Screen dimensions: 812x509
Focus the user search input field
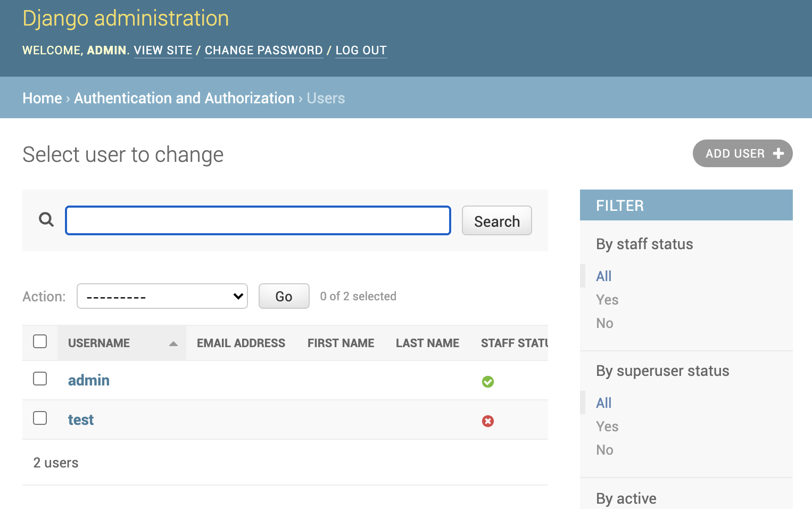click(258, 220)
